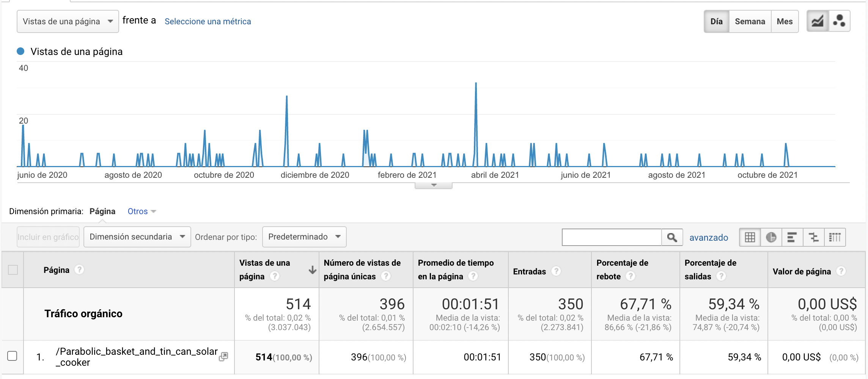Select the data table view icon
Image resolution: width=868 pixels, height=379 pixels.
(750, 237)
